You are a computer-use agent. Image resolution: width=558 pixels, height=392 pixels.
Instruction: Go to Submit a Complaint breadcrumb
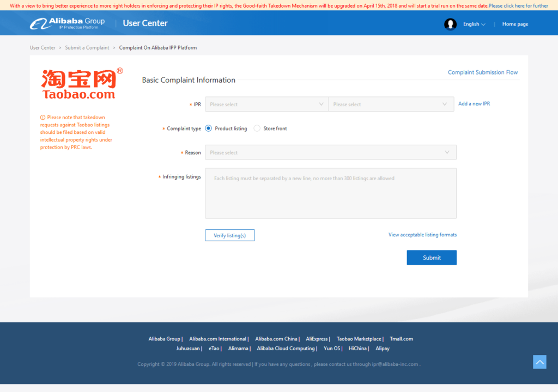[x=87, y=48]
